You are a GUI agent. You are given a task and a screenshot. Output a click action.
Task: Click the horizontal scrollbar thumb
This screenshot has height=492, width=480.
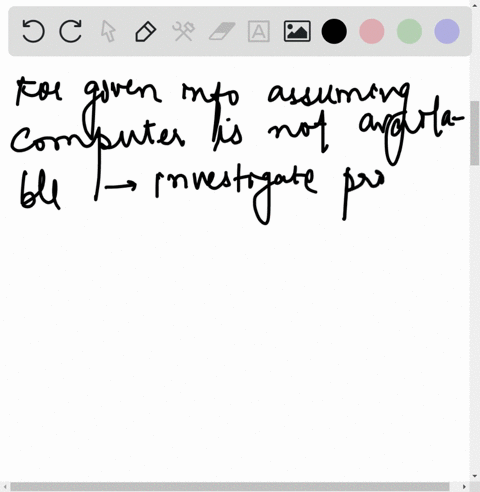coord(230,487)
